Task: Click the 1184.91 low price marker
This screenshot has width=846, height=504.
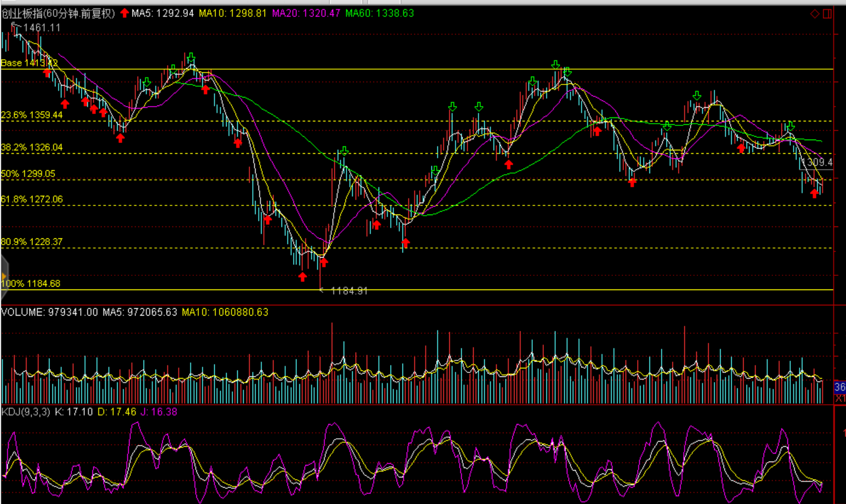Action: point(349,291)
